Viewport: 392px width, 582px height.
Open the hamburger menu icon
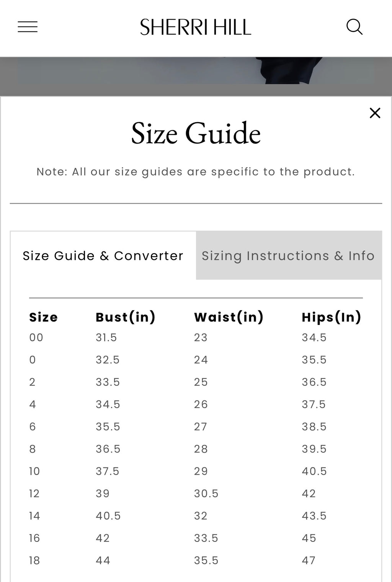point(28,27)
